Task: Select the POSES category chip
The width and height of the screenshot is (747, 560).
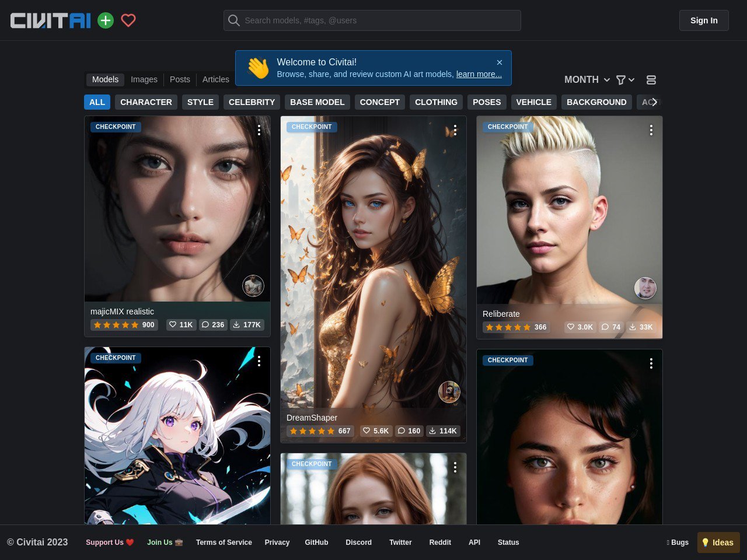Action: (x=487, y=102)
